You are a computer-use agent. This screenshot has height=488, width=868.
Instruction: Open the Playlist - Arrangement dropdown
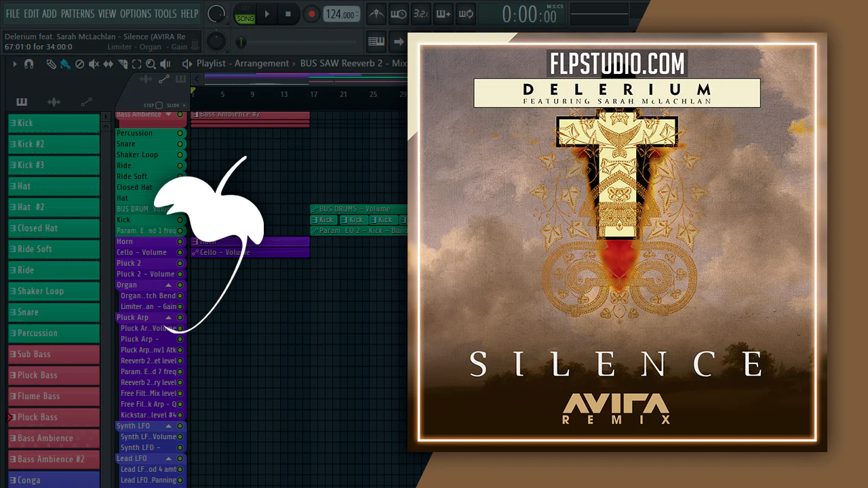point(243,64)
